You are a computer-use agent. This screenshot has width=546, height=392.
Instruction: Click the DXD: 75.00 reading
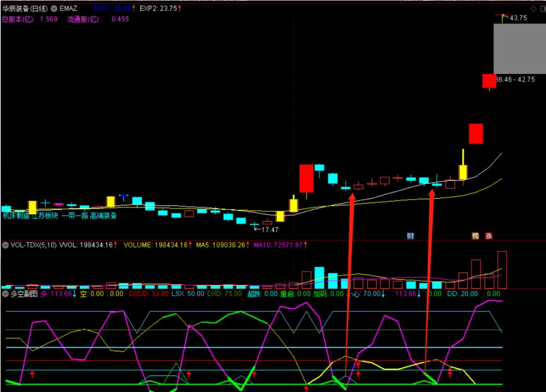(224, 294)
